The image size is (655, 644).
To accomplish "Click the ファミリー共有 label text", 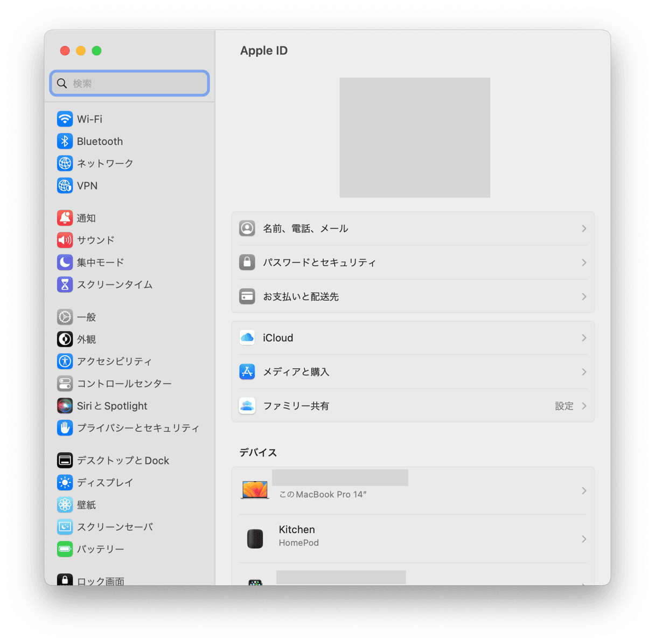I will 296,406.
